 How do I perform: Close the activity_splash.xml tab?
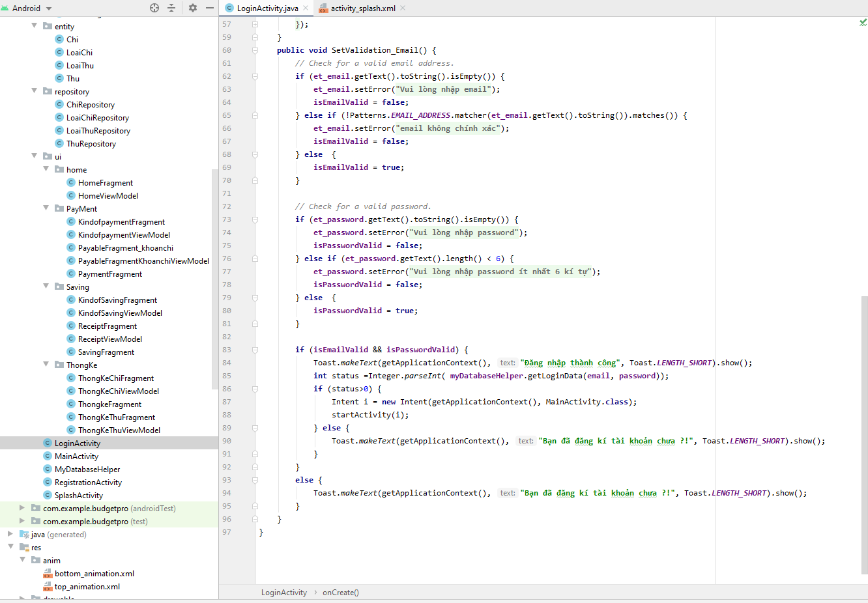403,8
